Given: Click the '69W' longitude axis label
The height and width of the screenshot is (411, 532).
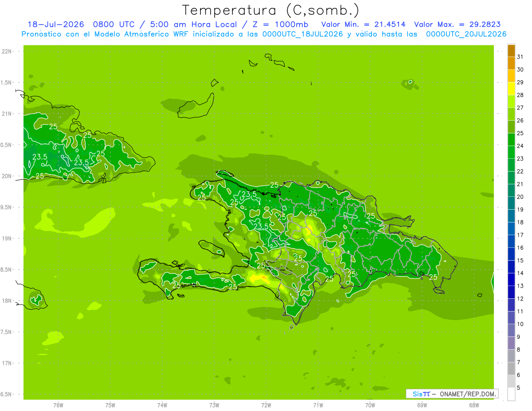Looking at the screenshot, I should point(422,405).
